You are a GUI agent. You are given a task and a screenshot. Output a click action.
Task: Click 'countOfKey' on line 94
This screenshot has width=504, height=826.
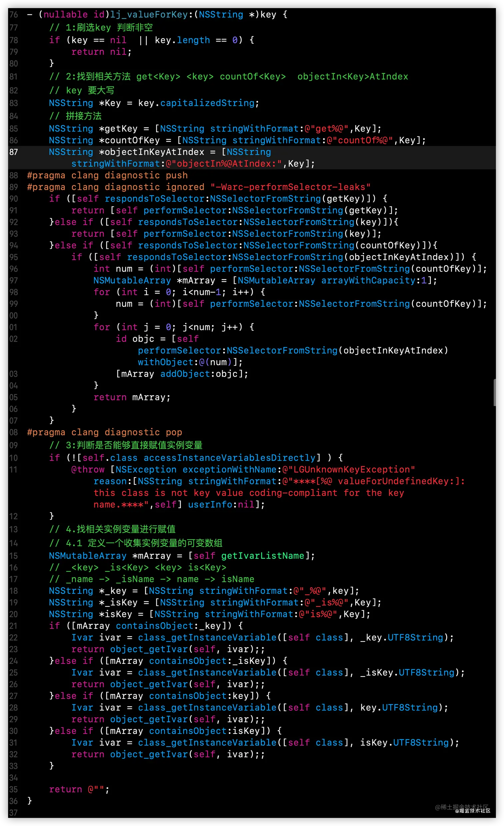click(x=388, y=246)
